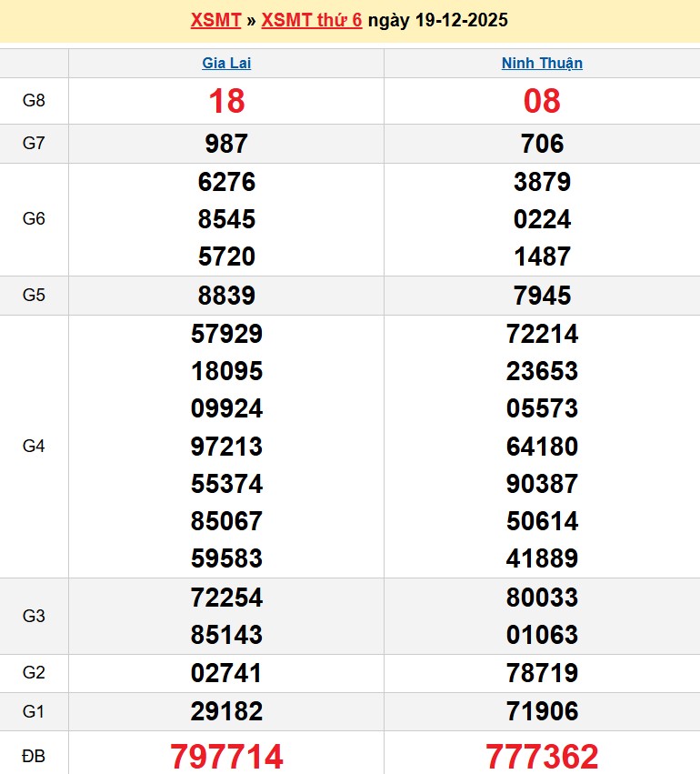Click Ninh Thuận G4 number 64180
This screenshot has width=700, height=774.
tap(542, 447)
